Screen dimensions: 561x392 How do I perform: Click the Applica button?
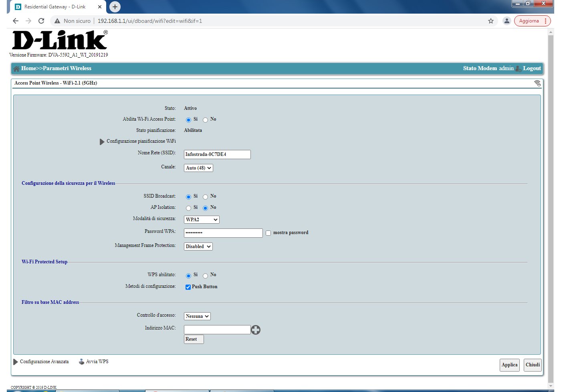509,365
